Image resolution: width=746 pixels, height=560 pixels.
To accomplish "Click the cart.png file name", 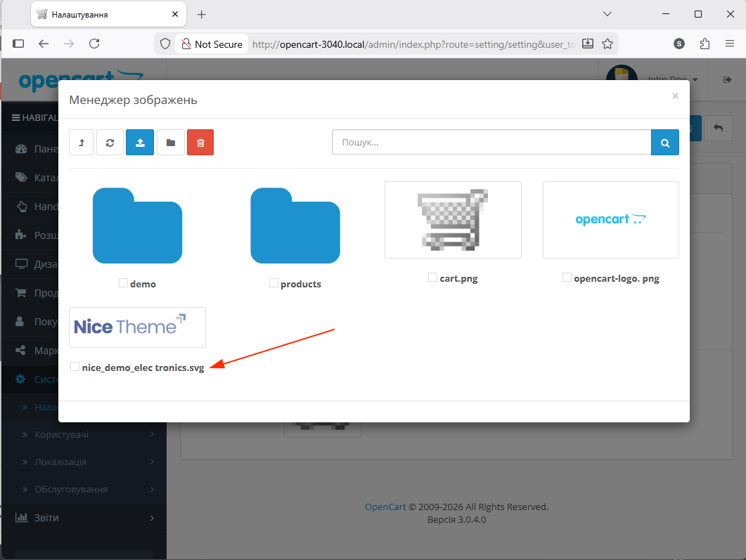I will (x=458, y=278).
